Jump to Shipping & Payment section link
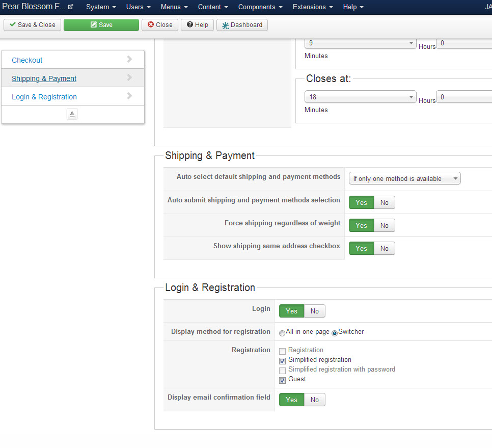Viewport: 492px width, 448px height. 44,78
